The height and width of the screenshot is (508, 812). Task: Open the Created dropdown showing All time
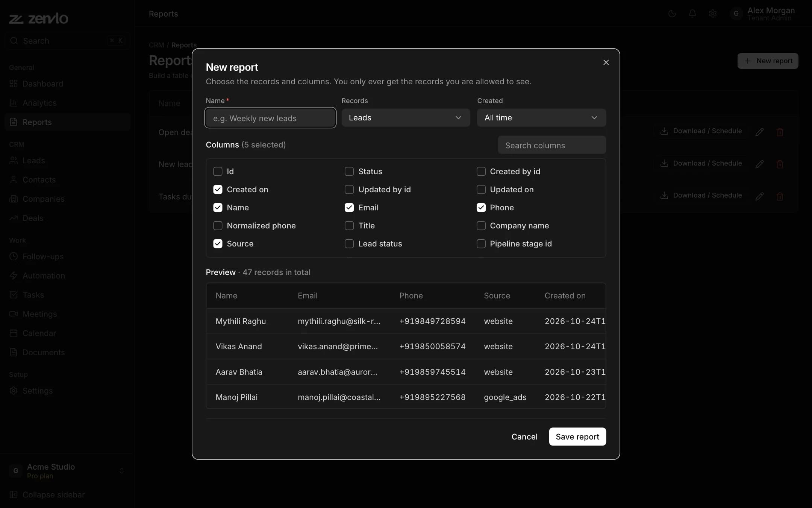541,118
